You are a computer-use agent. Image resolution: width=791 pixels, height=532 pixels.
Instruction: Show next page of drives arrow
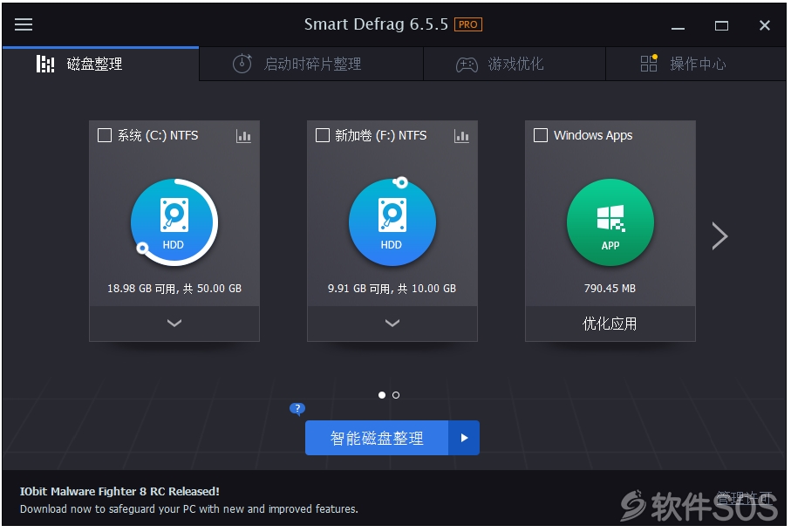[x=719, y=236]
